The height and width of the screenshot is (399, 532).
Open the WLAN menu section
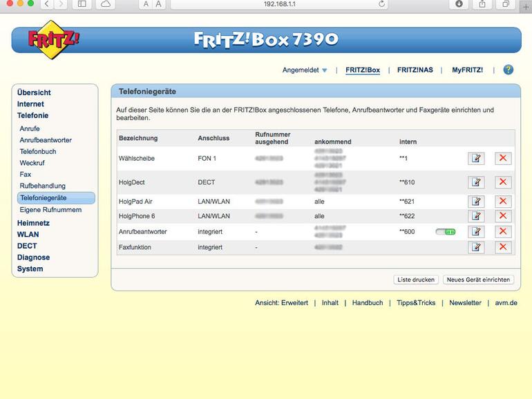tap(28, 235)
